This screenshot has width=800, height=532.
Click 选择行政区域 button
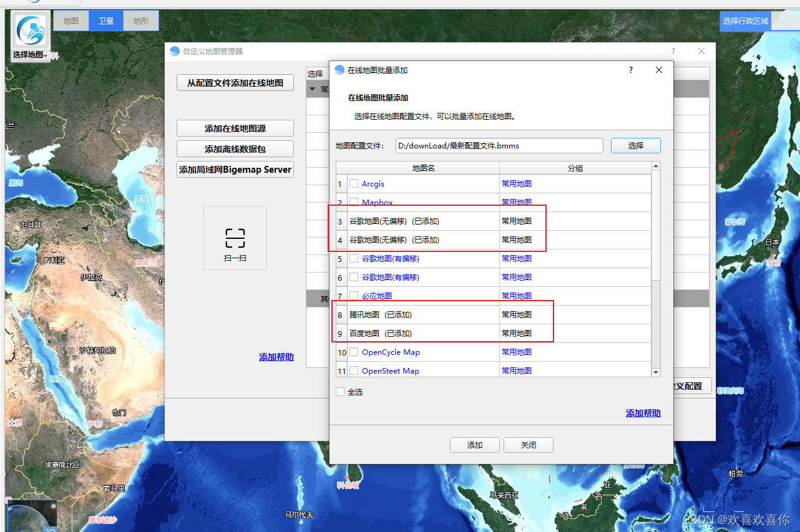click(x=746, y=21)
